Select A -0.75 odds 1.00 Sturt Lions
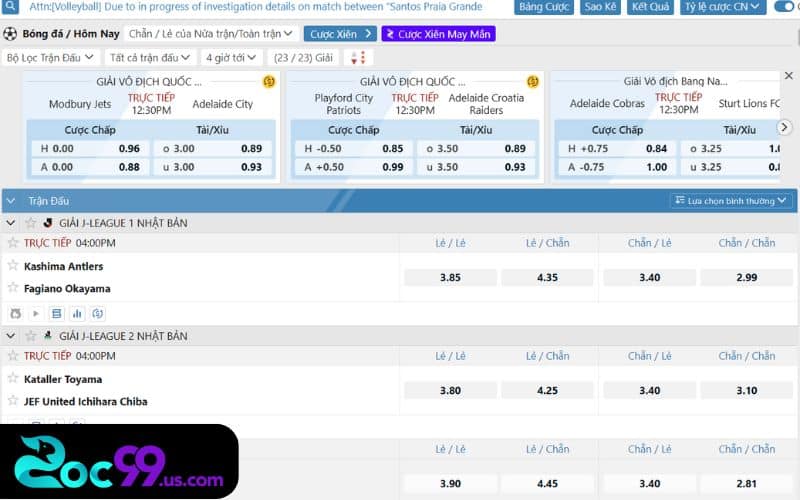The width and height of the screenshot is (800, 500). pyautogui.click(x=618, y=167)
